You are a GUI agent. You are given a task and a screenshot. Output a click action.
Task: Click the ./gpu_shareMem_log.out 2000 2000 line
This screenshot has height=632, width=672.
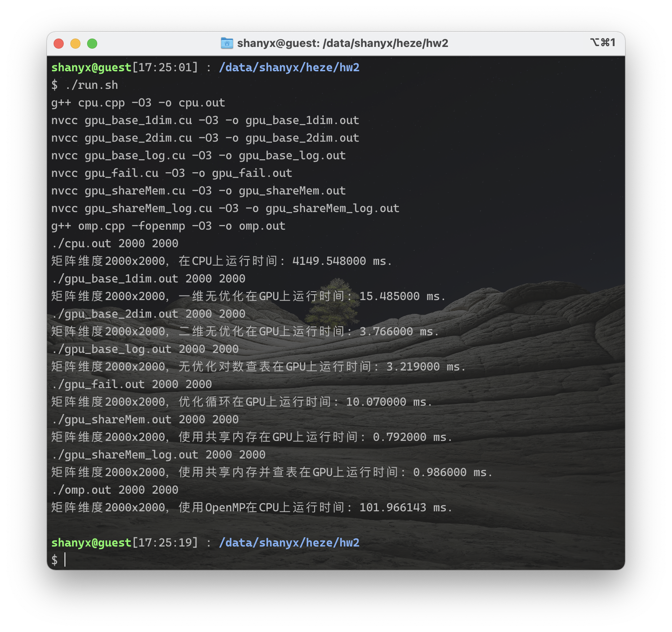coord(158,455)
